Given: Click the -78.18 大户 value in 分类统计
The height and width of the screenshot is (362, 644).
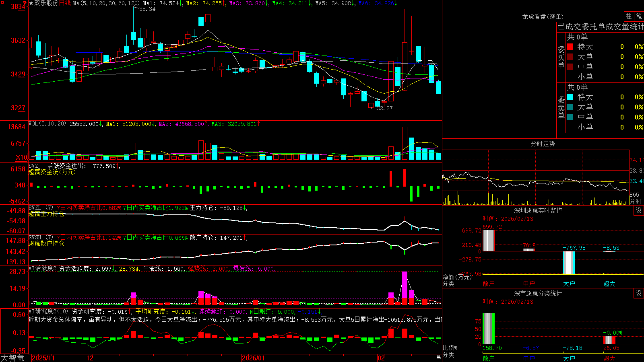Looking at the screenshot, I should (x=572, y=348).
